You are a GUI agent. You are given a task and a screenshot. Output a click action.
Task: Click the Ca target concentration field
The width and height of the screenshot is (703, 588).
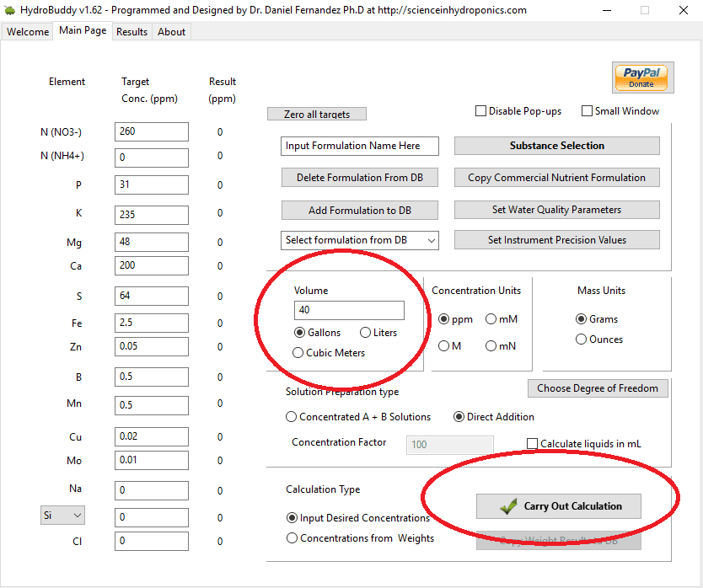152,265
